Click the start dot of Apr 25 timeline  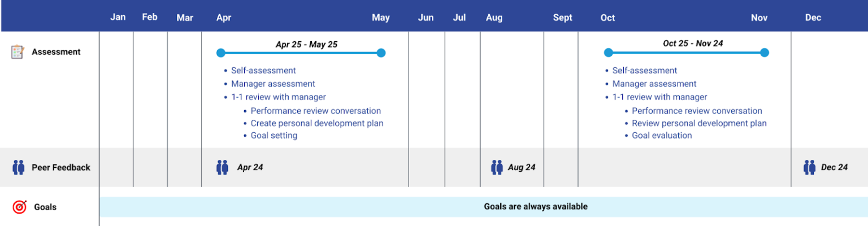pyautogui.click(x=221, y=53)
